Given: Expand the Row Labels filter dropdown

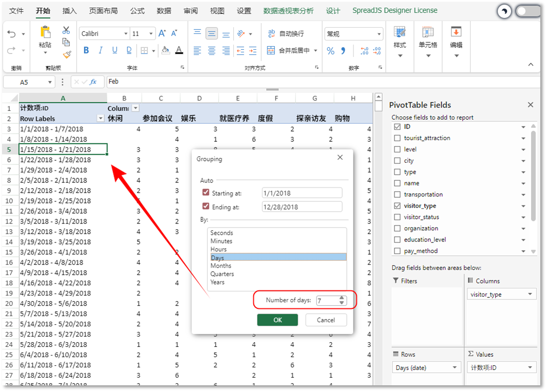Looking at the screenshot, I should (100, 118).
